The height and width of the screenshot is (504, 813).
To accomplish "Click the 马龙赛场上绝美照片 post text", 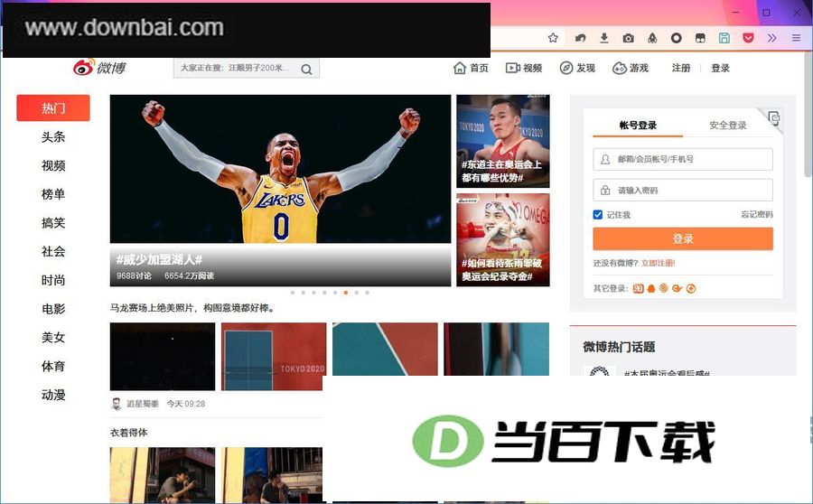I will 192,308.
